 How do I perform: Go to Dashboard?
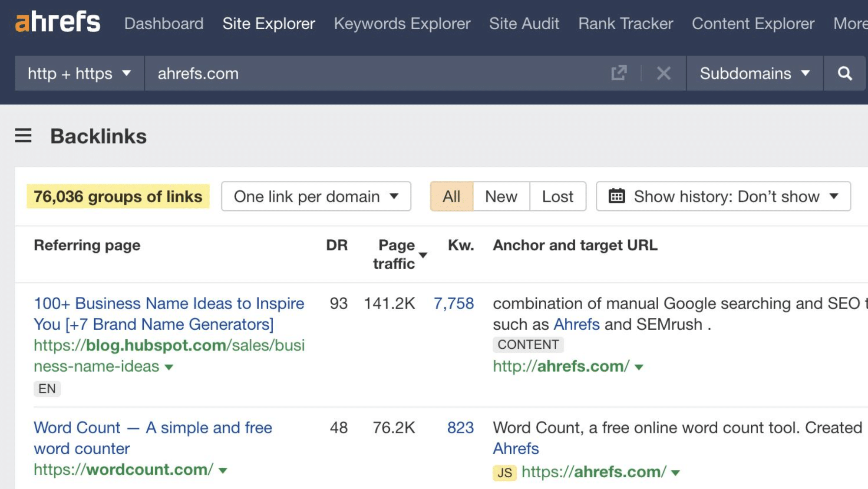tap(164, 23)
